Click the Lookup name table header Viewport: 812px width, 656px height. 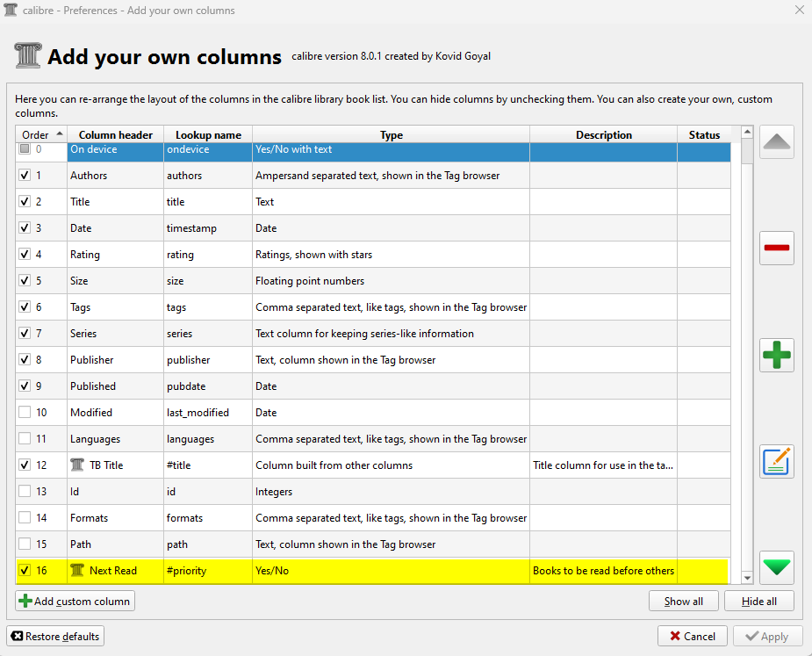[x=208, y=134]
